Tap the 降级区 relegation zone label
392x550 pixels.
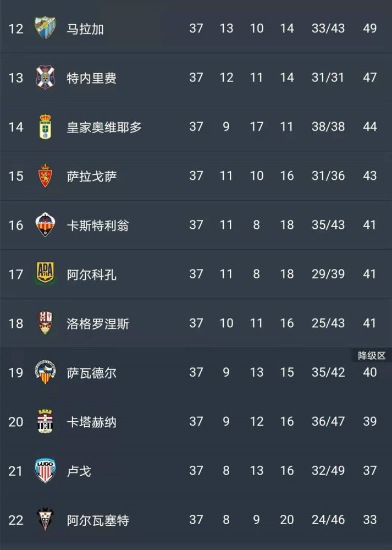(372, 356)
